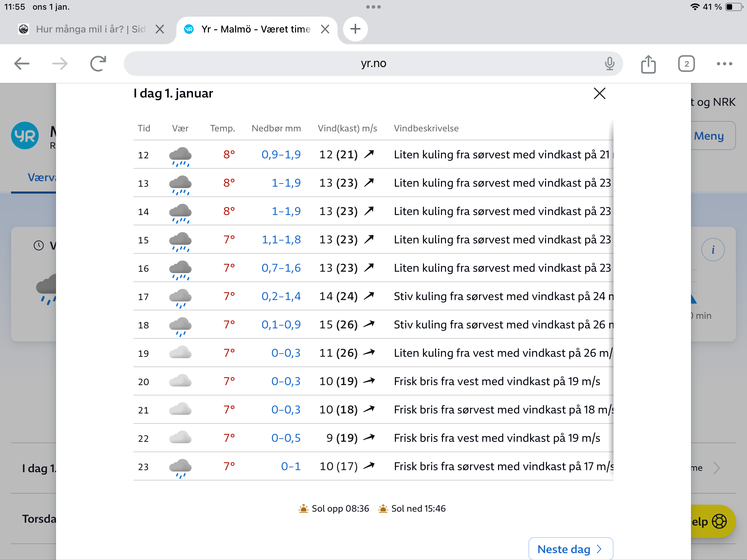Close the Yr Malmö tab
Viewport: 747px width, 560px height.
pos(325,29)
